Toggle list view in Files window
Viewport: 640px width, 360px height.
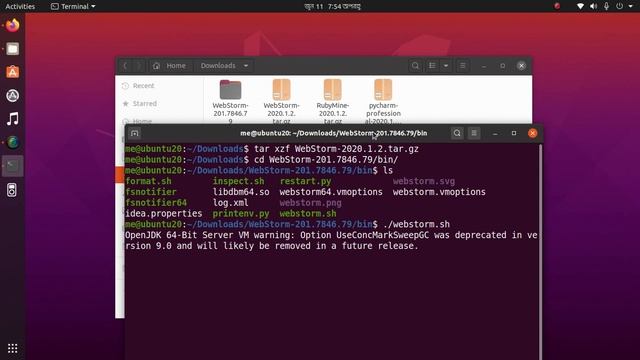pos(432,66)
